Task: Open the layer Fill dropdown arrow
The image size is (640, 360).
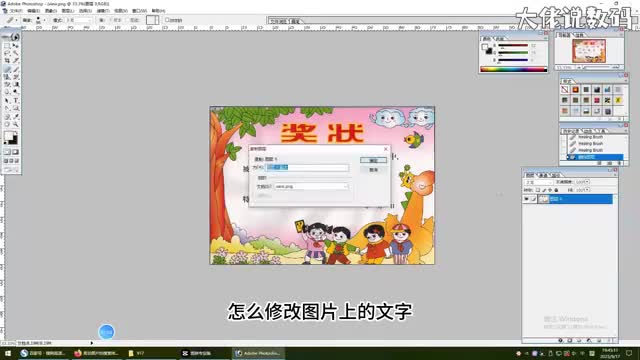Action: (x=587, y=190)
